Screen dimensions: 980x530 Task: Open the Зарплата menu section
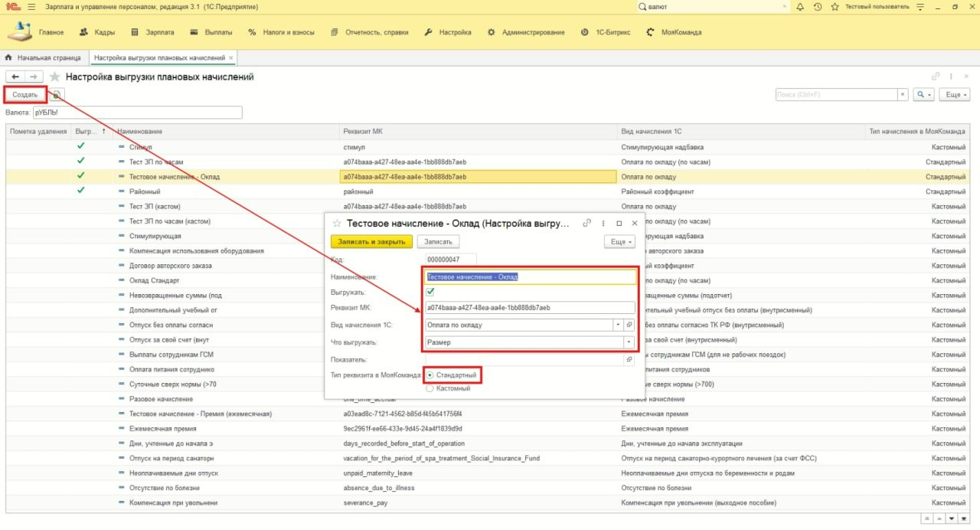[x=161, y=32]
